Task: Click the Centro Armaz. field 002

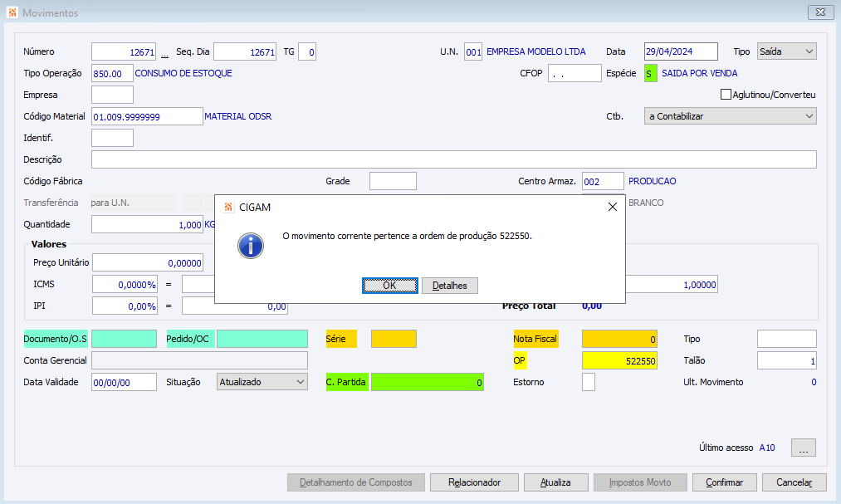Action: pyautogui.click(x=603, y=181)
